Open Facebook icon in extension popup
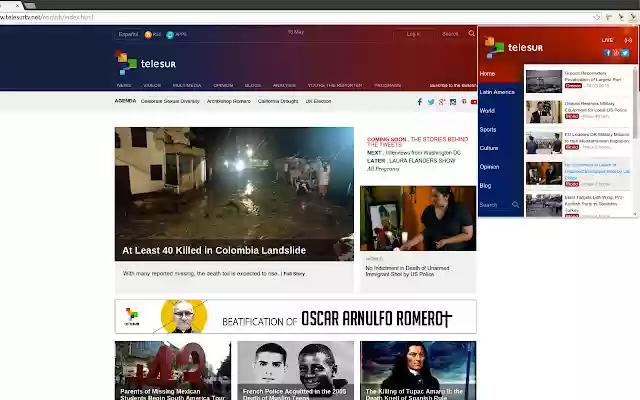Image resolution: width=640 pixels, height=400 pixels. pyautogui.click(x=607, y=53)
